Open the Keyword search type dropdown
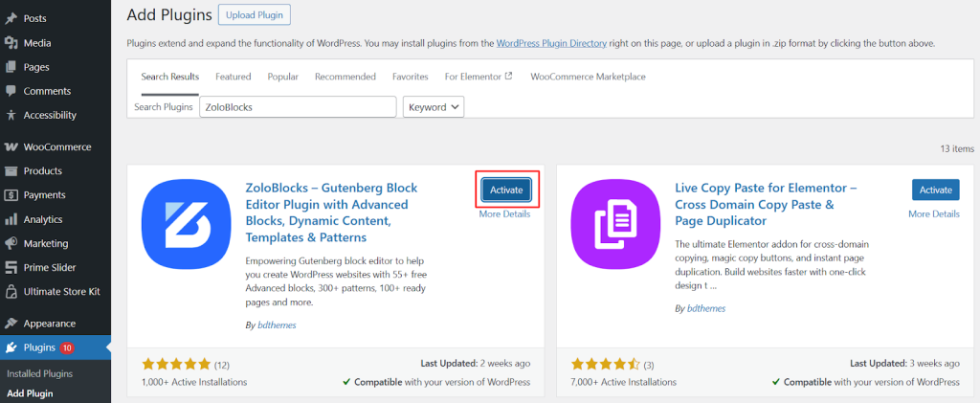980x403 pixels. [x=434, y=107]
